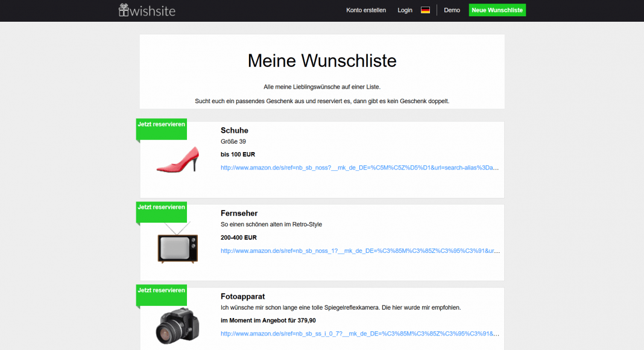Open the red high-heel shoe image
This screenshot has height=350, width=644.
point(178,159)
